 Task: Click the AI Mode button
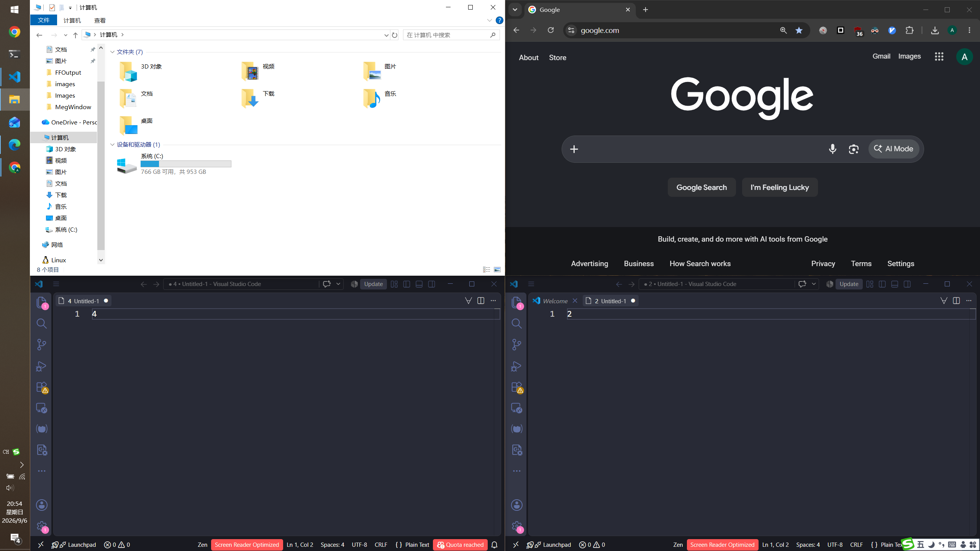pyautogui.click(x=894, y=149)
